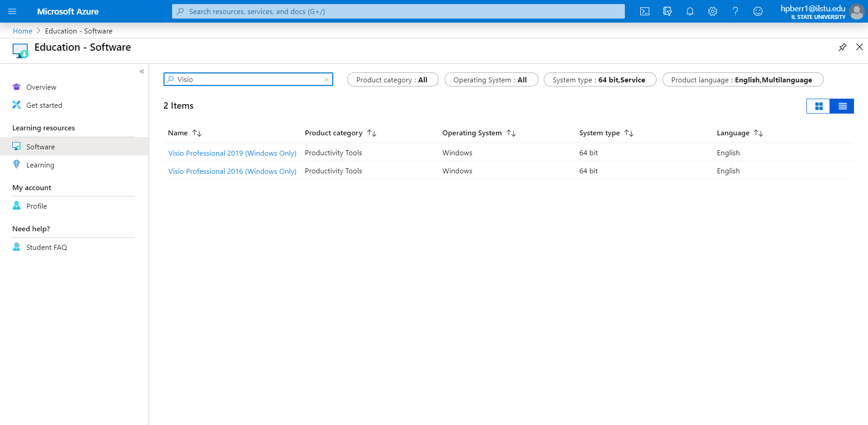868x425 pixels.
Task: Go to Home breadcrumb
Action: click(x=23, y=31)
